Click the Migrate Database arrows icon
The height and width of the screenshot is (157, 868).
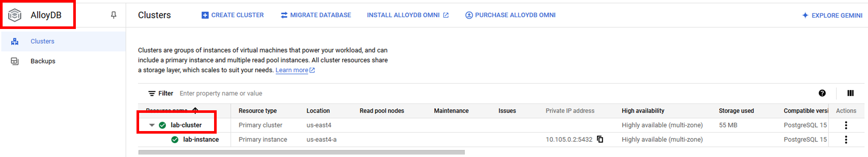click(x=284, y=15)
